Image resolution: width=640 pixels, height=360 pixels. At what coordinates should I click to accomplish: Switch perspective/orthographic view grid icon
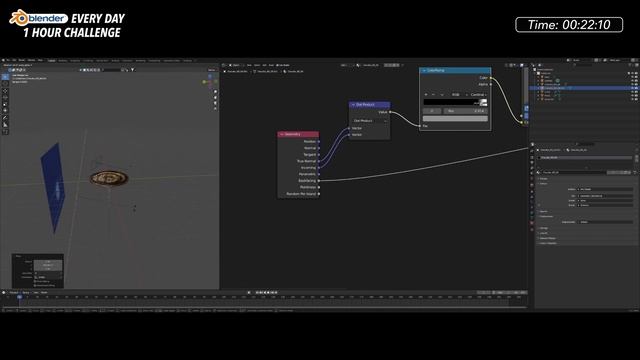[x=216, y=109]
